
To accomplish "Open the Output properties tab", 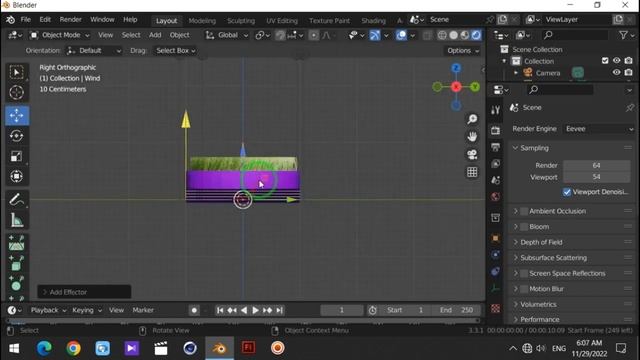I will tap(496, 147).
